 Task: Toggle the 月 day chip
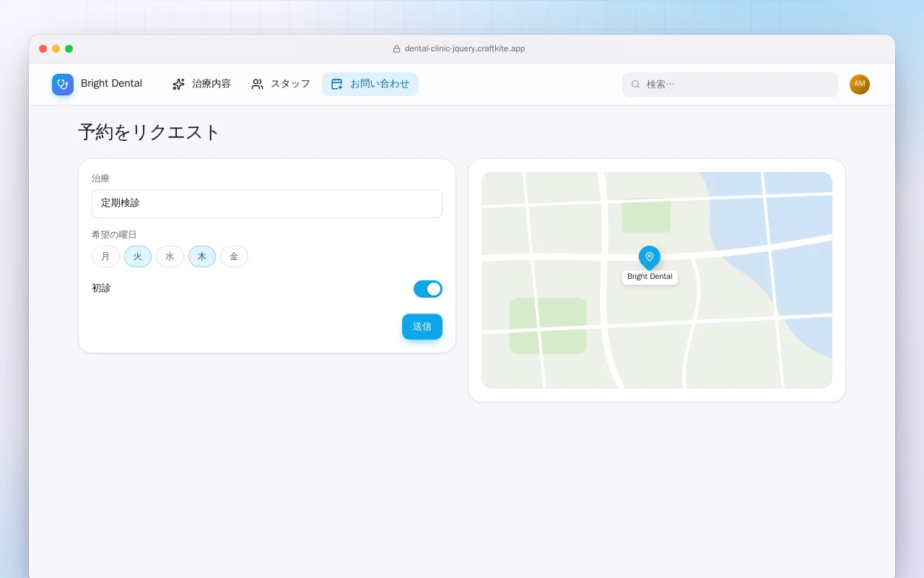click(105, 256)
